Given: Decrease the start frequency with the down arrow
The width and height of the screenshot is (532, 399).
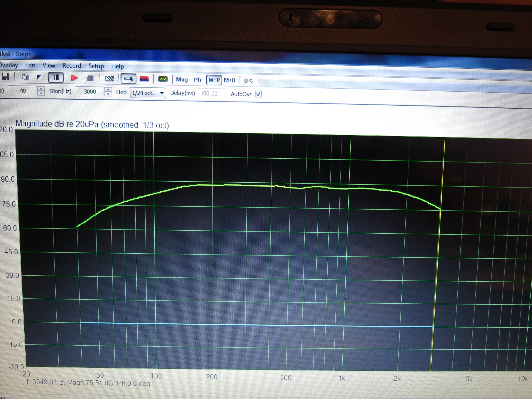Looking at the screenshot, I should pyautogui.click(x=41, y=93).
